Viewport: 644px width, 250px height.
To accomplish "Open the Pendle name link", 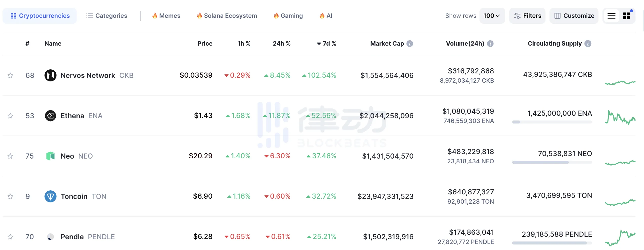I will pos(72,237).
